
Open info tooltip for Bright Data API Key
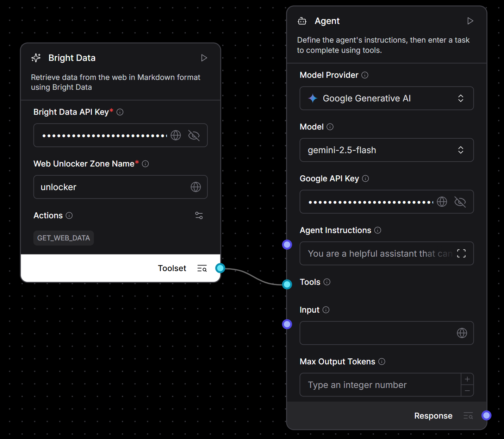[120, 112]
